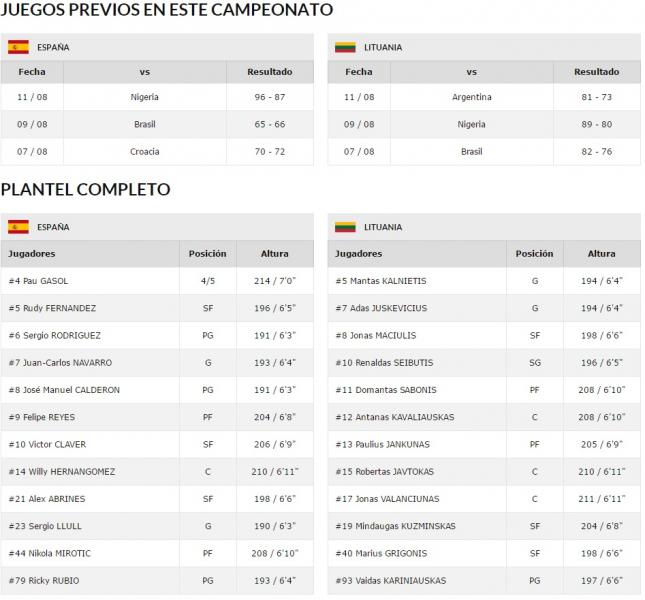645x600 pixels.
Task: Click Lithuania flag icon in previous games table
Action: click(x=345, y=47)
